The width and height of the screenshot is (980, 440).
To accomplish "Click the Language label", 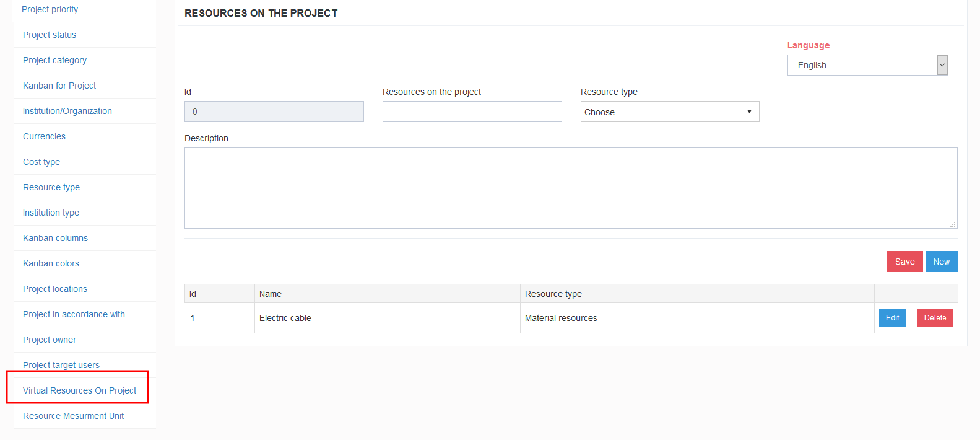I will pyautogui.click(x=809, y=45).
